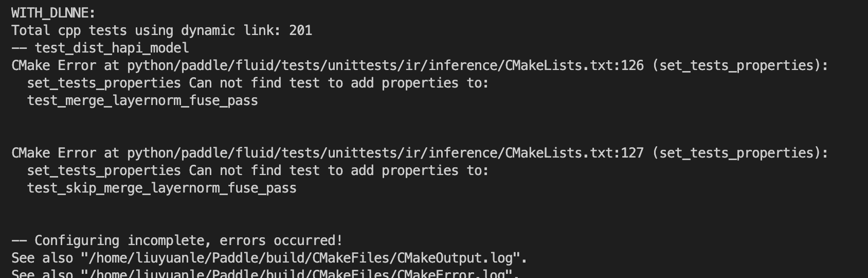Image resolution: width=868 pixels, height=278 pixels.
Task: Click the number 201 in tests count
Action: coord(300,30)
